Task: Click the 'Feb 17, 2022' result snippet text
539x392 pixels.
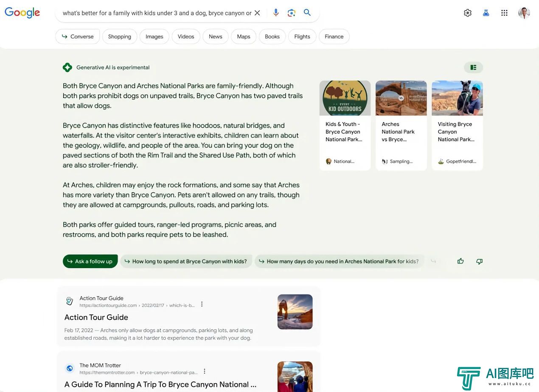Action: coord(159,334)
